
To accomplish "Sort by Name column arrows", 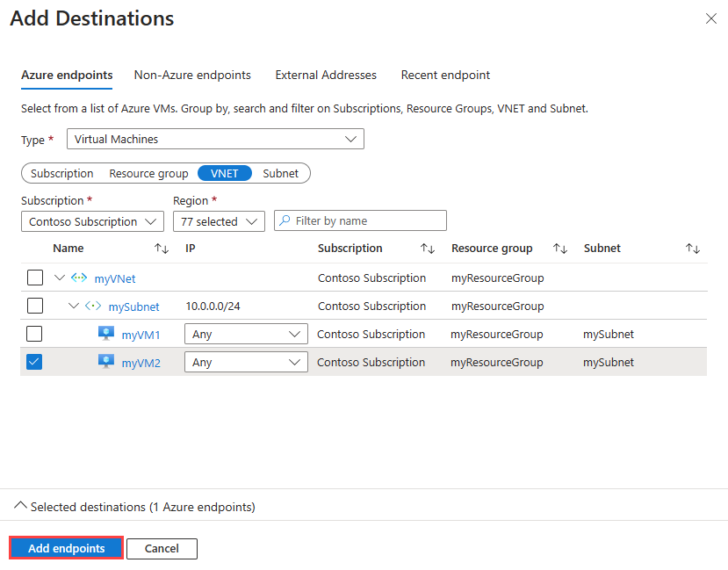I will [161, 249].
